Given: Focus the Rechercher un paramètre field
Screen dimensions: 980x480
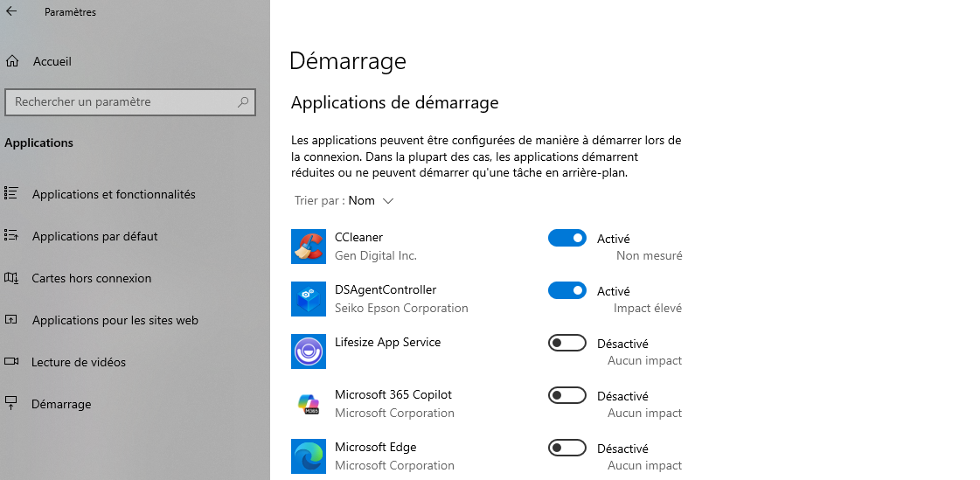Looking at the screenshot, I should [x=130, y=102].
